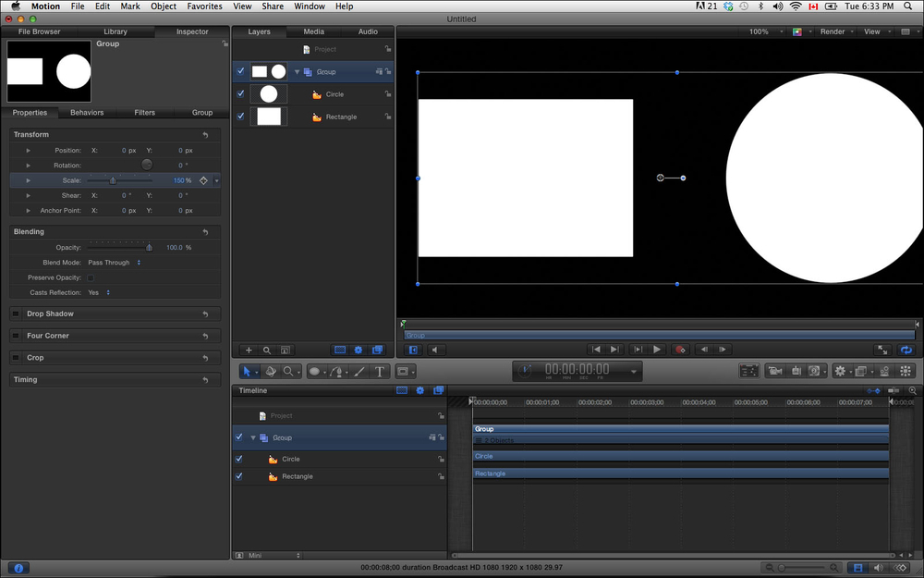924x578 pixels.
Task: Uncheck visibility checkbox of the Circle layer
Action: click(241, 93)
